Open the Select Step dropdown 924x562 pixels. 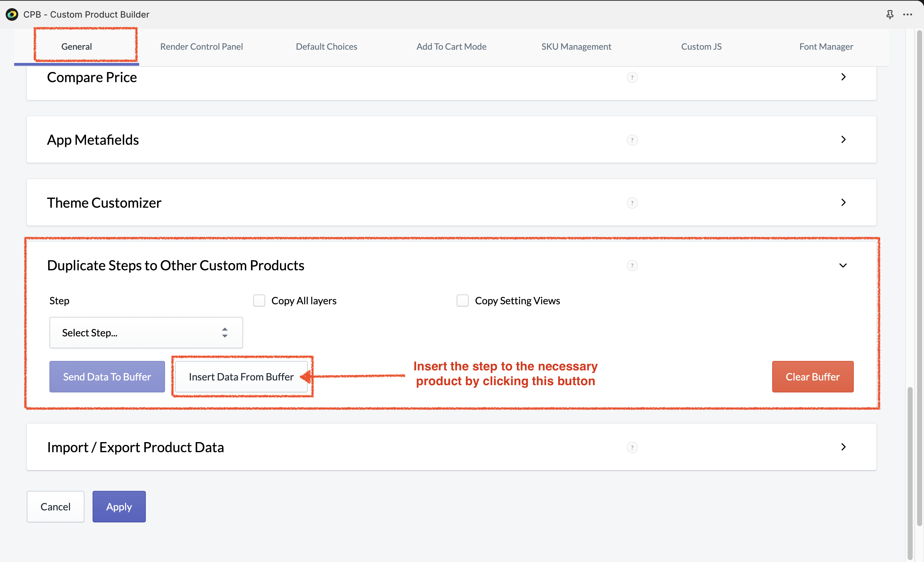point(146,333)
